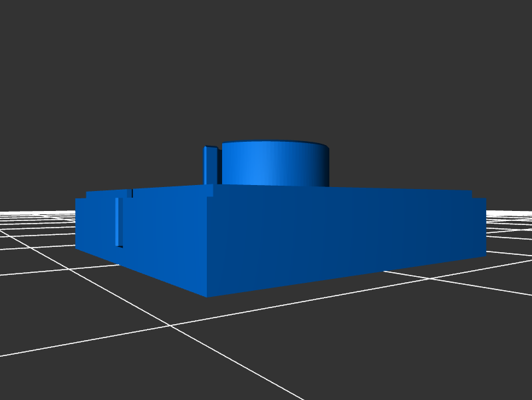
Task: Click the grid line intersection below the front corner
Action: coord(171,325)
